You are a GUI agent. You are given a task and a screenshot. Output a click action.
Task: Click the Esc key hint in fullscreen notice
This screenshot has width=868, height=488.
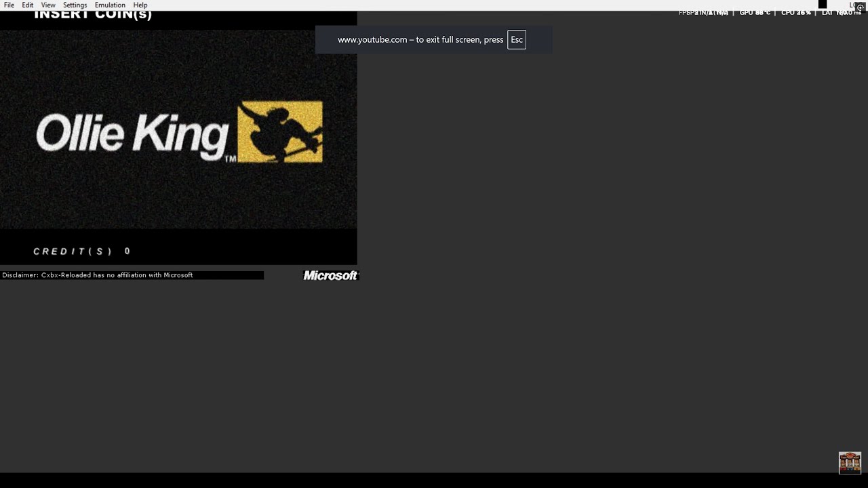(x=517, y=39)
